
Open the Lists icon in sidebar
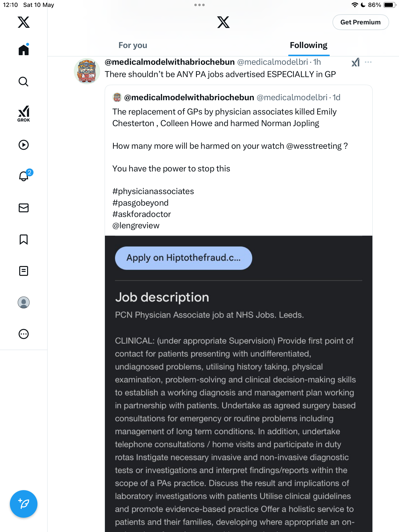click(24, 271)
